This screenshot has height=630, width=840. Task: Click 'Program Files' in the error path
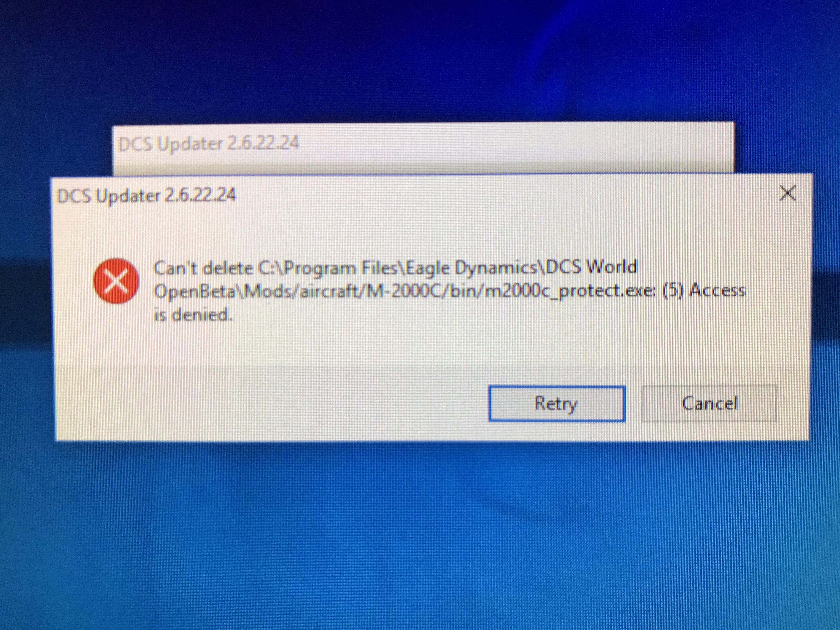(341, 268)
